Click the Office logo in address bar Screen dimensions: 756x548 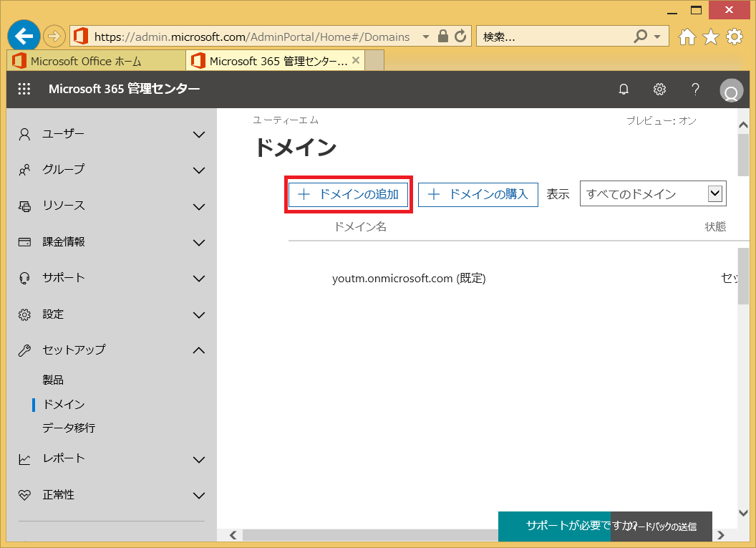tap(81, 37)
